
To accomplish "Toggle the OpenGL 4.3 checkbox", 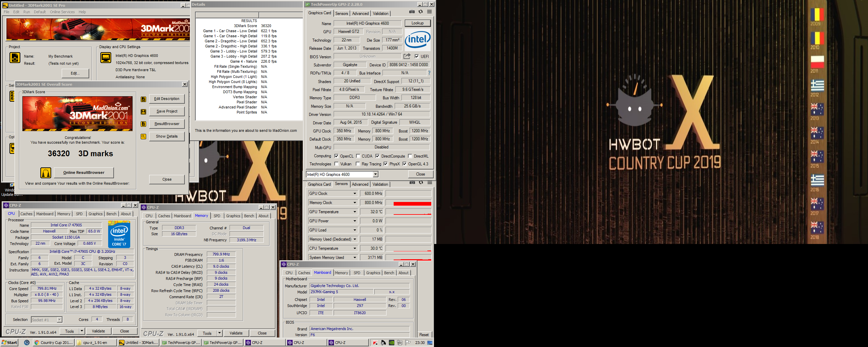I will 405,164.
